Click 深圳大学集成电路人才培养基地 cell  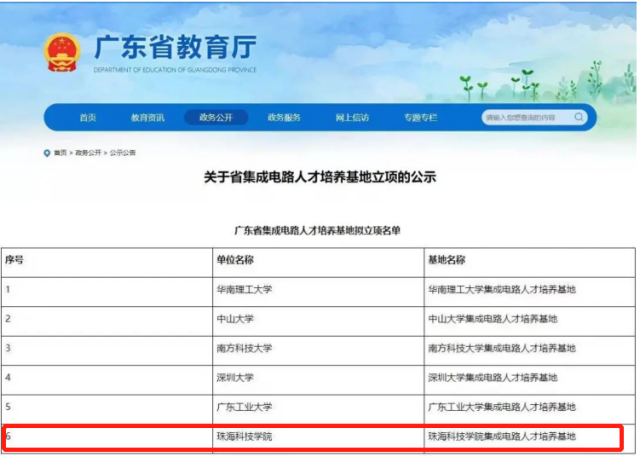[530, 380]
